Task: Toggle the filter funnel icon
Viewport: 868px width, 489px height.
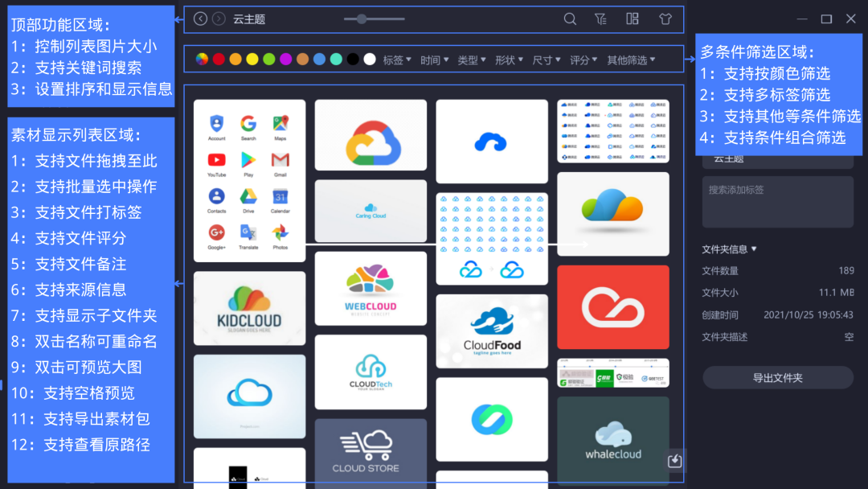Action: click(x=600, y=19)
